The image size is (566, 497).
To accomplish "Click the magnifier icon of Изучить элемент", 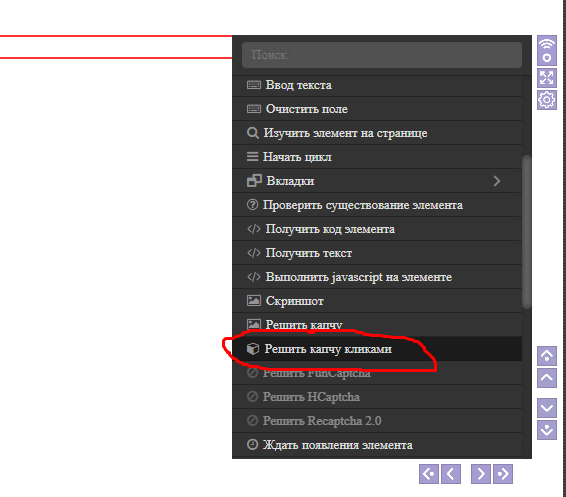I will point(253,133).
